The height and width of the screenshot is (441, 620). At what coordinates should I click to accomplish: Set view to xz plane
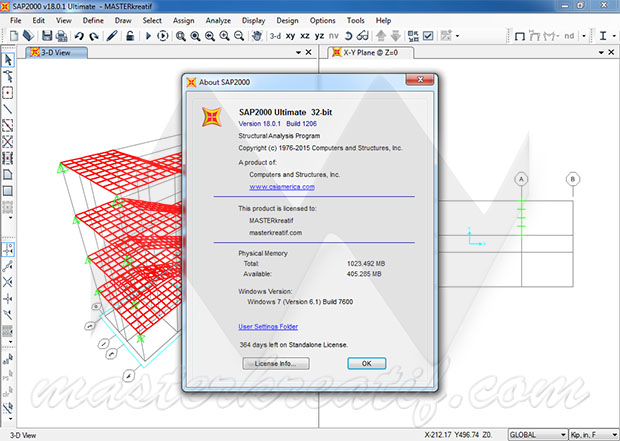click(305, 36)
